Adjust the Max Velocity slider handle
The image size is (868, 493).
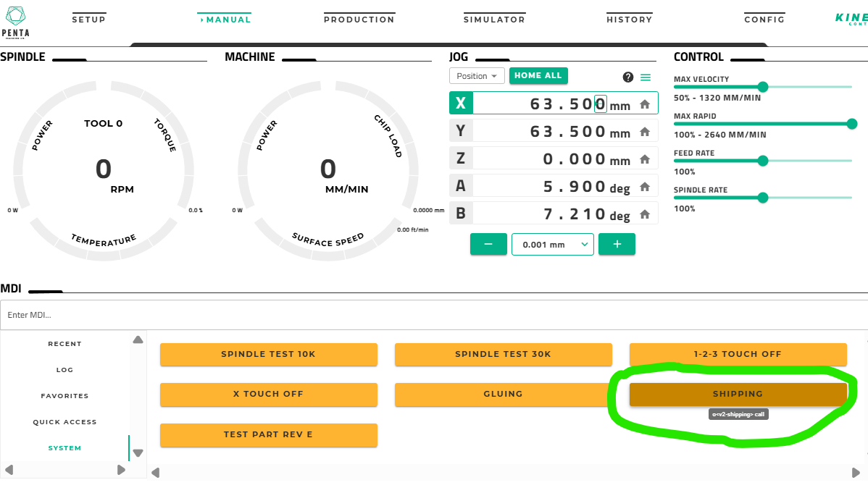click(x=762, y=87)
